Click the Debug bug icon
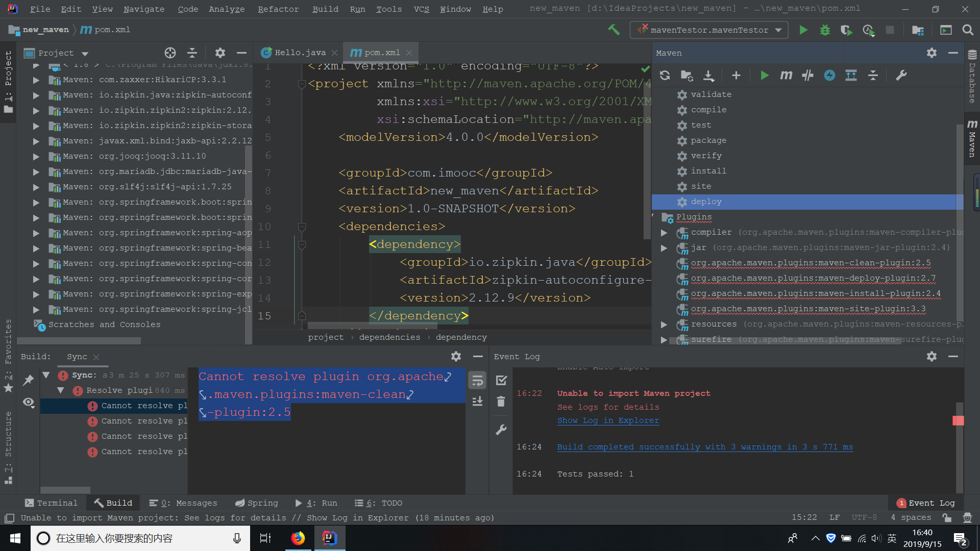This screenshot has width=980, height=551. coord(825,30)
